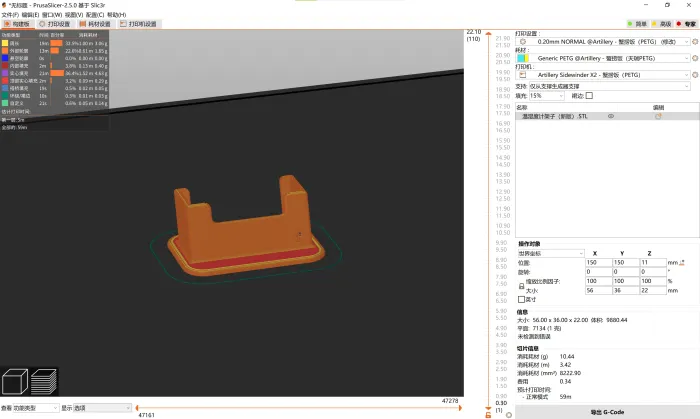Expand the world coordinates dropdown

click(550, 253)
